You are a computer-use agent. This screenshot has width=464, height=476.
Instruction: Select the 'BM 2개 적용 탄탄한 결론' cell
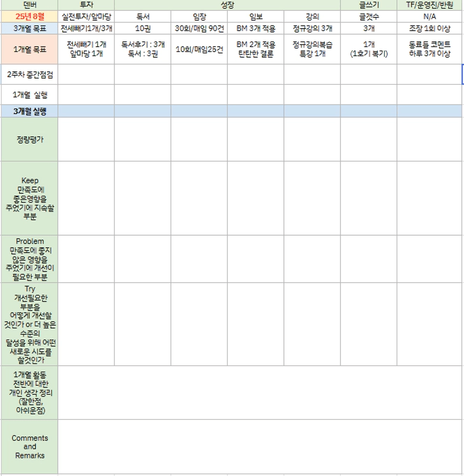(255, 49)
